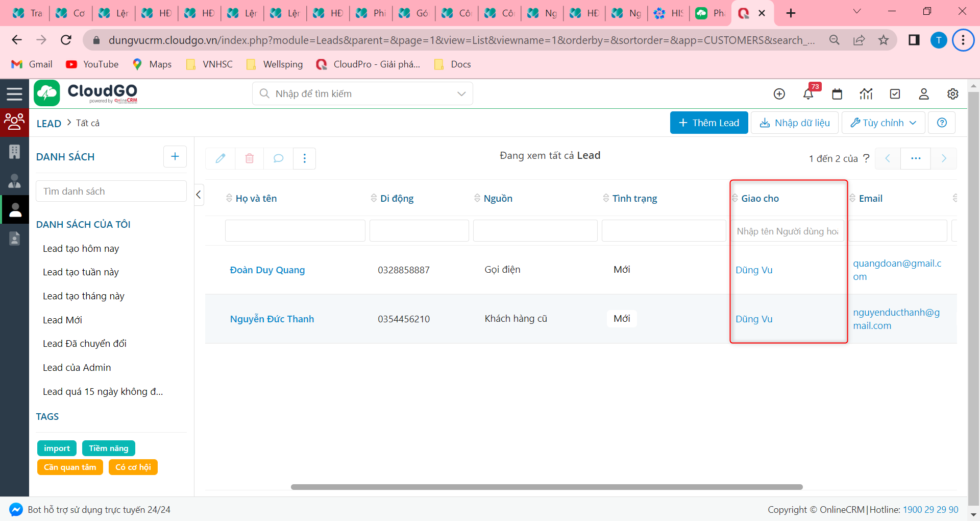The width and height of the screenshot is (980, 521).
Task: Open the calendar icon in header
Action: [x=837, y=94]
